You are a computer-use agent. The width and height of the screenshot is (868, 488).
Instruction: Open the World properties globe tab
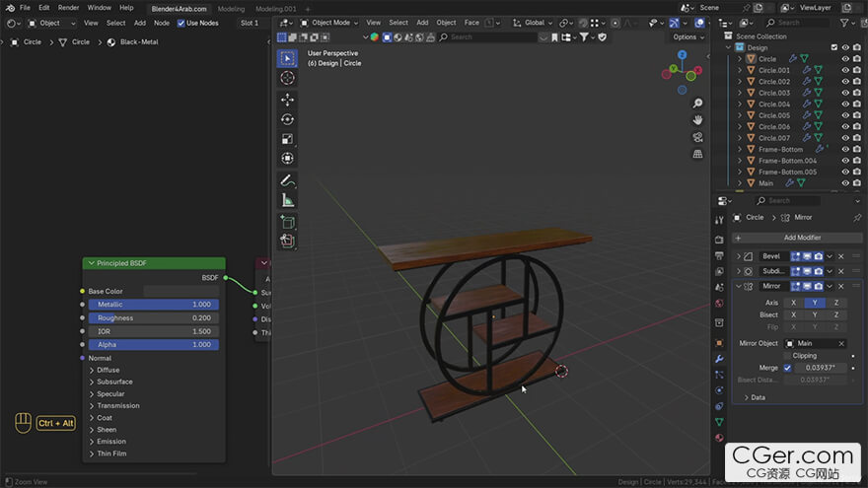point(719,304)
